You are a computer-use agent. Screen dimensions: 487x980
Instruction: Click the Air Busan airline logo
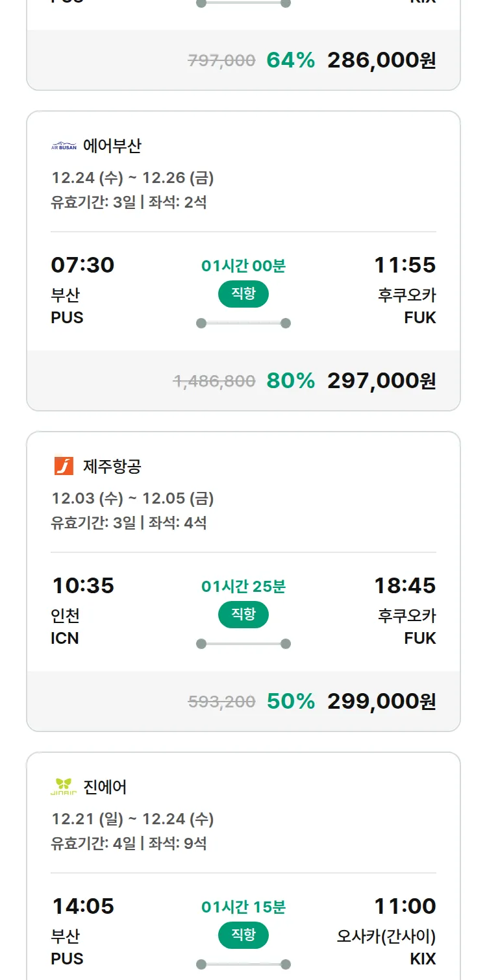pyautogui.click(x=64, y=146)
